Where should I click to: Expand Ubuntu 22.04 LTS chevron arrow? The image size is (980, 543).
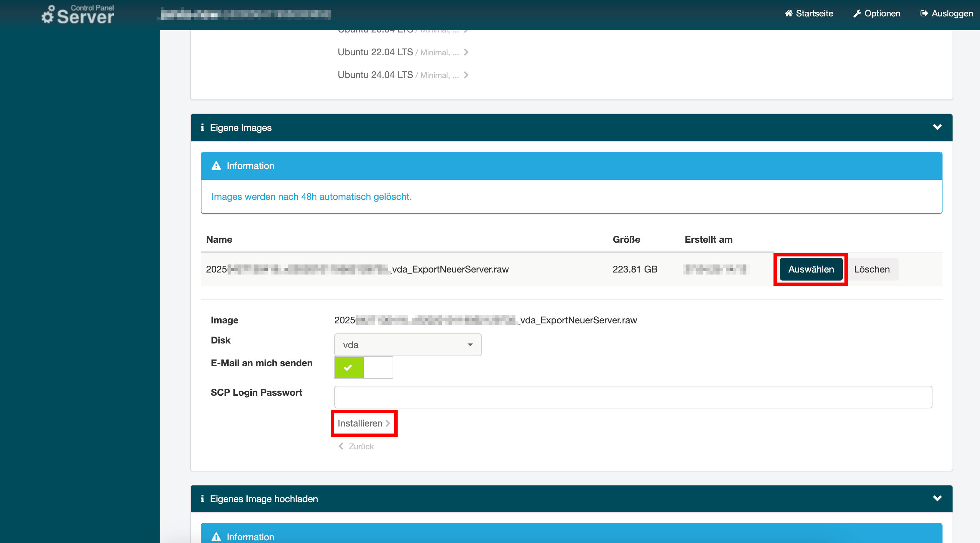pyautogui.click(x=466, y=52)
